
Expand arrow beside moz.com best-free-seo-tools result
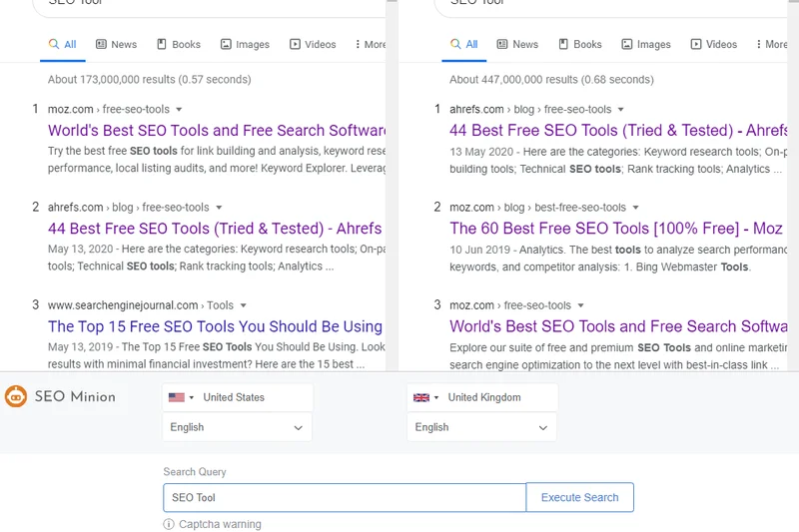click(635, 208)
